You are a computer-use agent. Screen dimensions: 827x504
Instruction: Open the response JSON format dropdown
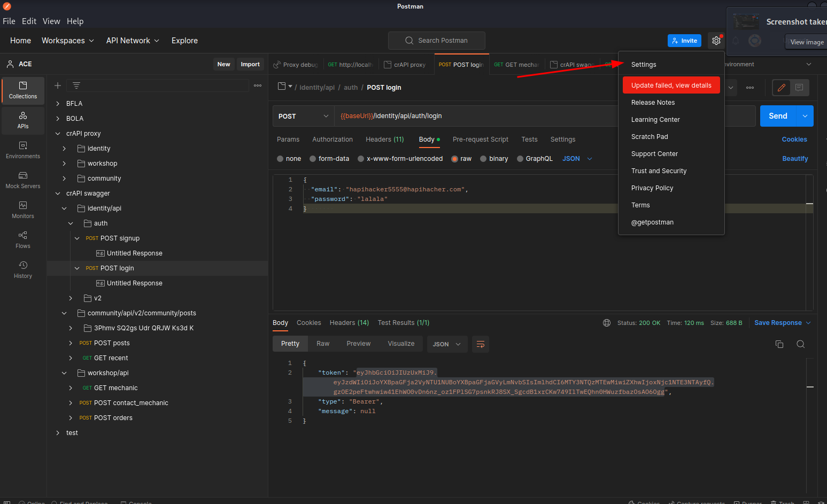(x=447, y=344)
